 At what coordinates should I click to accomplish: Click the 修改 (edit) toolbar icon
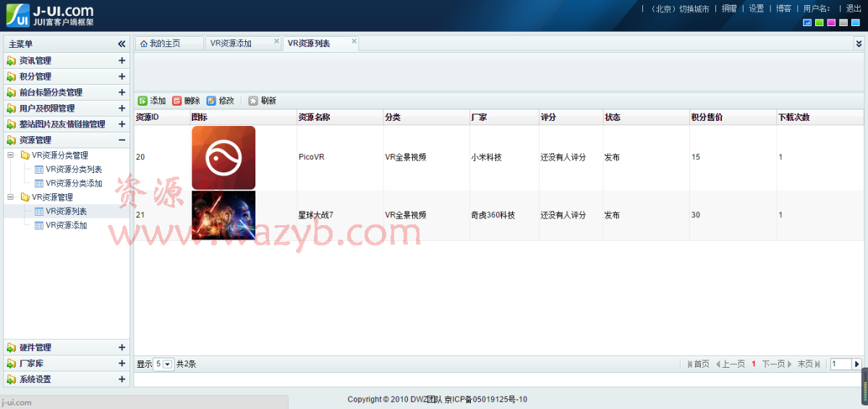tap(211, 101)
